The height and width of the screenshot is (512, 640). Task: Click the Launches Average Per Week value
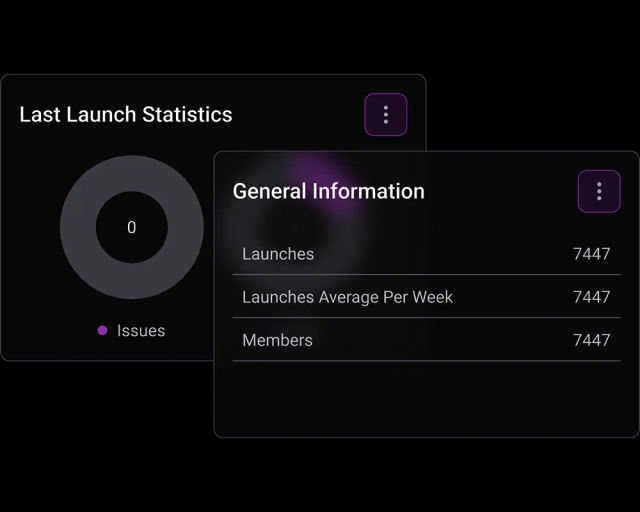[x=591, y=297]
